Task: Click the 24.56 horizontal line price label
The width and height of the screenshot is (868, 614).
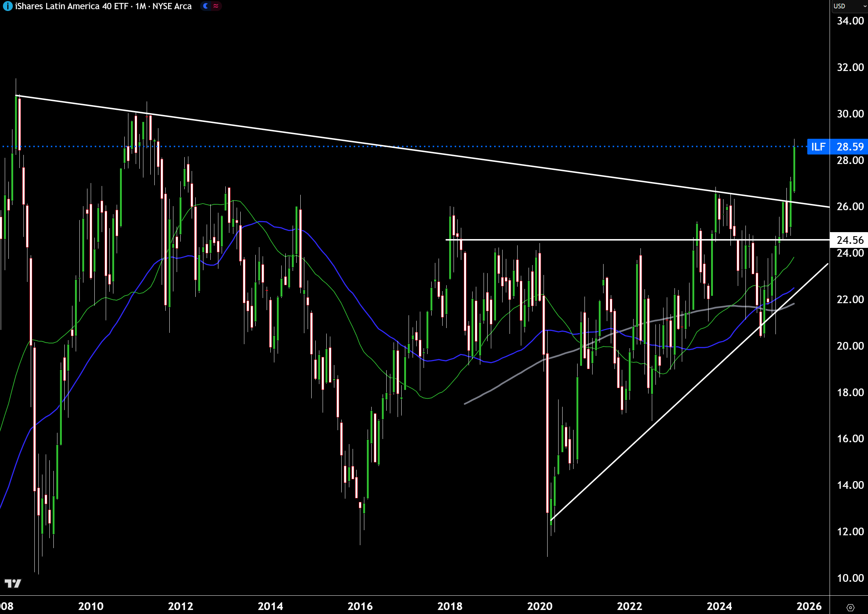Action: pyautogui.click(x=850, y=240)
